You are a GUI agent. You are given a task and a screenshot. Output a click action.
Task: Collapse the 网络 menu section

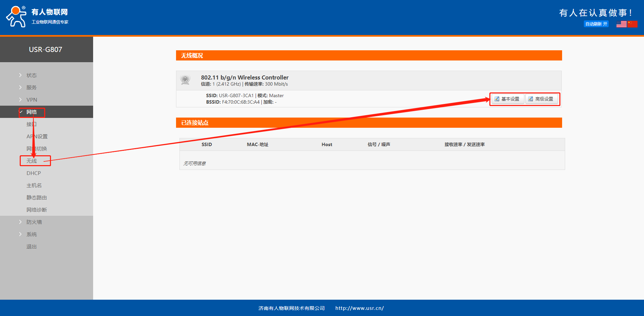point(32,112)
